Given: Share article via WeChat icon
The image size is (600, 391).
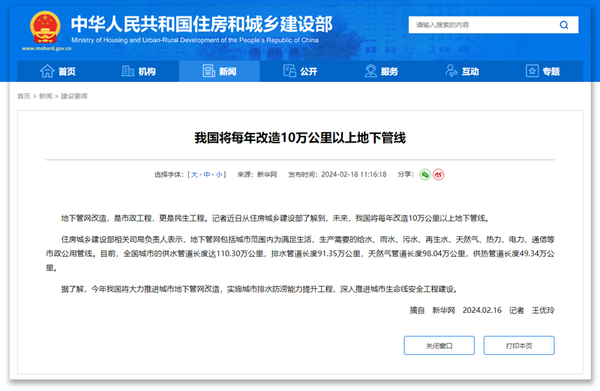Looking at the screenshot, I should [425, 174].
